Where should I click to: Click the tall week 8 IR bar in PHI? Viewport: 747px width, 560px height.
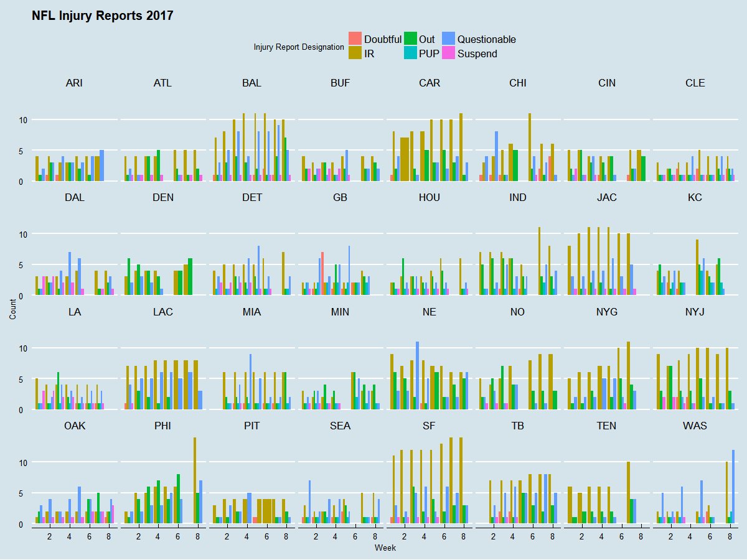pos(195,480)
